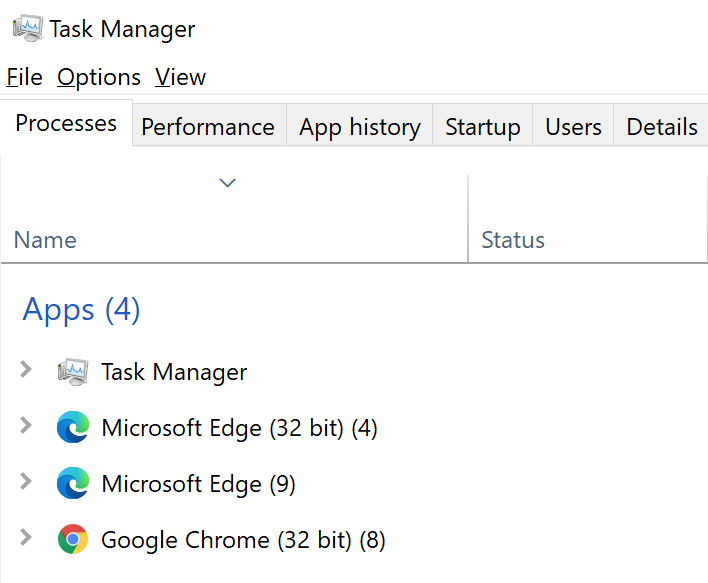Switch to the App history tab
708x583 pixels.
(360, 126)
